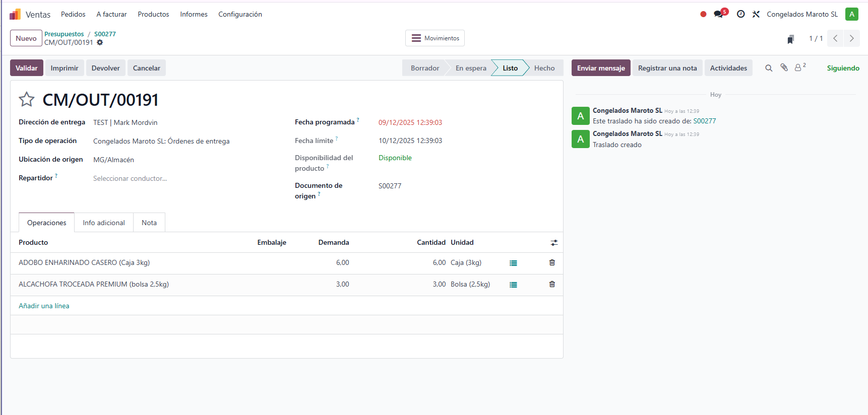Mark CM/OUT/00191 as favorite with star
The height and width of the screenshot is (415, 868).
coord(27,100)
